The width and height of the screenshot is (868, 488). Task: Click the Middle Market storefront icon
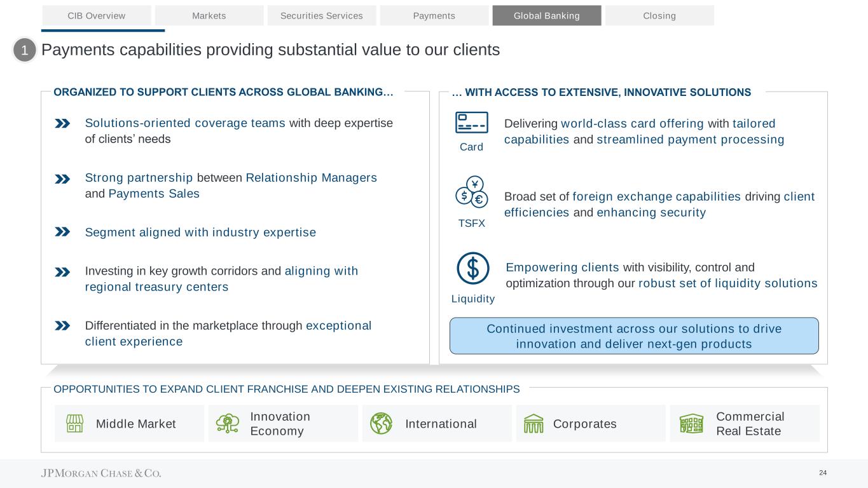75,424
